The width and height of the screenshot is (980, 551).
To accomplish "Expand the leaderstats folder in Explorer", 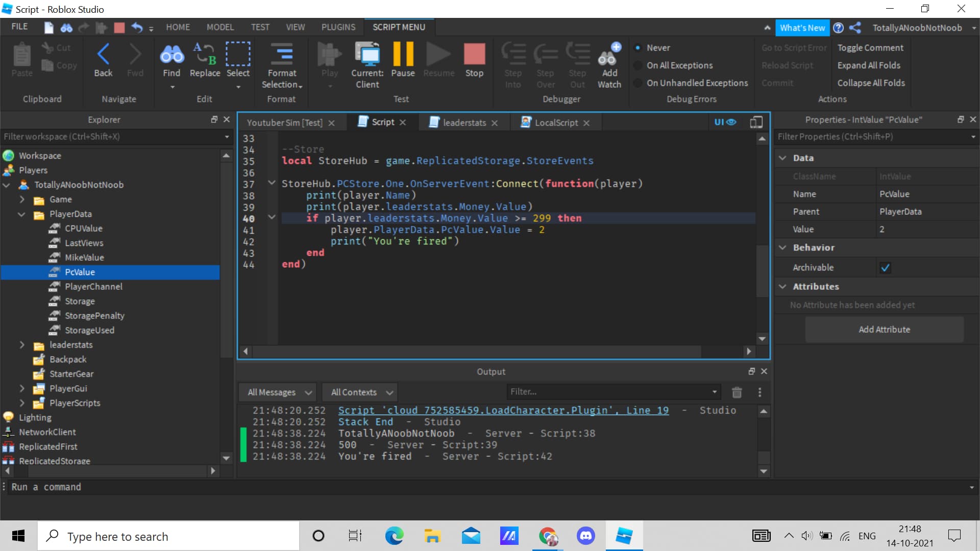I will [x=22, y=345].
